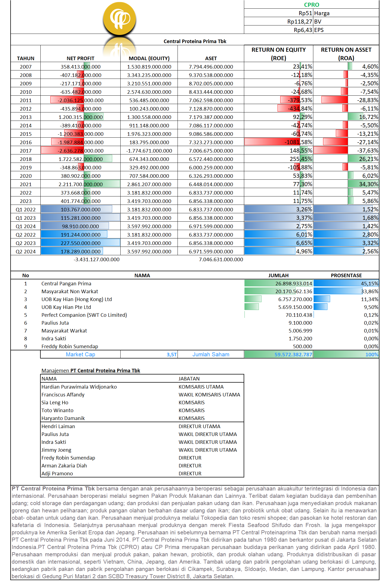Select the "RETURN ON EQUITY (ROE)" header
Image resolution: width=390 pixels, height=588 pixels.
coord(279,54)
